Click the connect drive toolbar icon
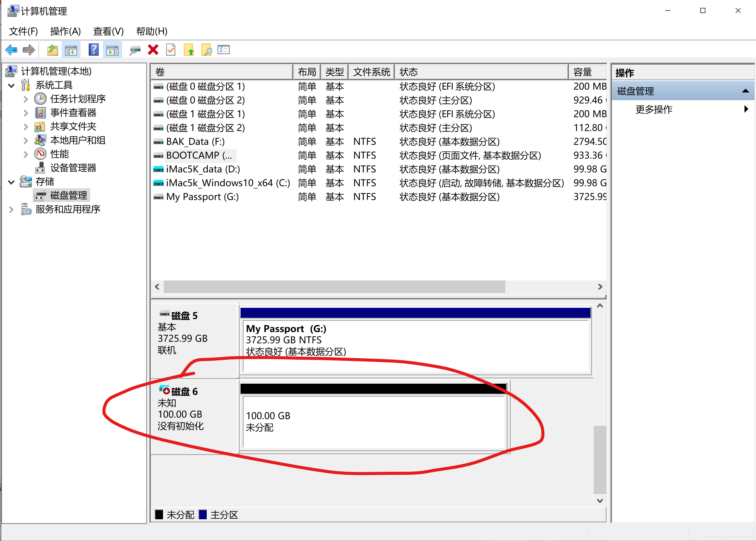The image size is (756, 541). pyautogui.click(x=135, y=50)
